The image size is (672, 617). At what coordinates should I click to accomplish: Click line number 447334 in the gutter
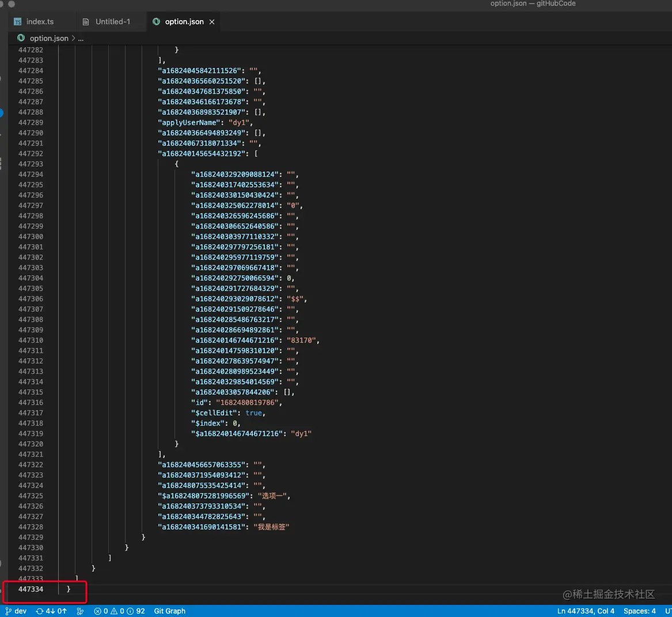31,589
